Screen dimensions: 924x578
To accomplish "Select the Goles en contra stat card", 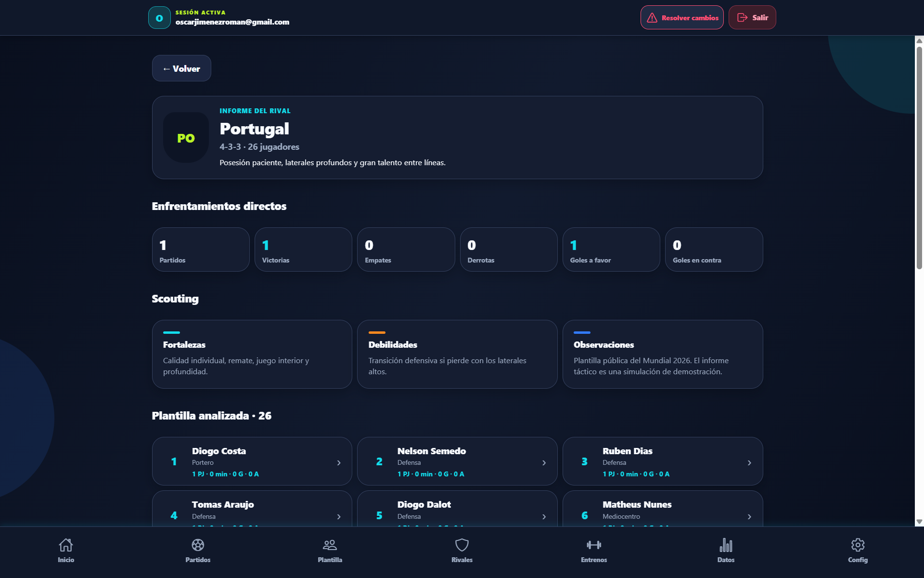I will [x=714, y=250].
